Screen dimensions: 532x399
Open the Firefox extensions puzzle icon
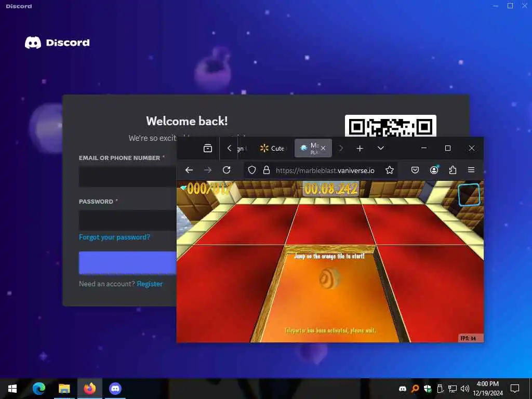453,170
